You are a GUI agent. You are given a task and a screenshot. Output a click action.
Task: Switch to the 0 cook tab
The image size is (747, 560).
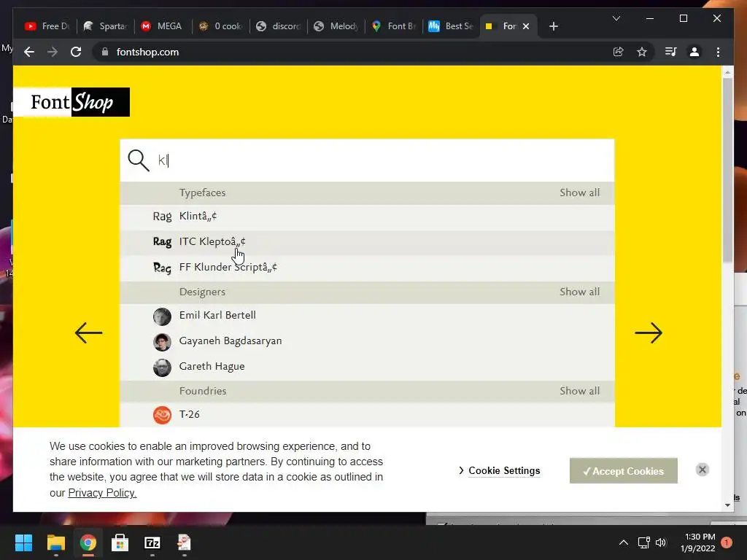click(x=220, y=26)
